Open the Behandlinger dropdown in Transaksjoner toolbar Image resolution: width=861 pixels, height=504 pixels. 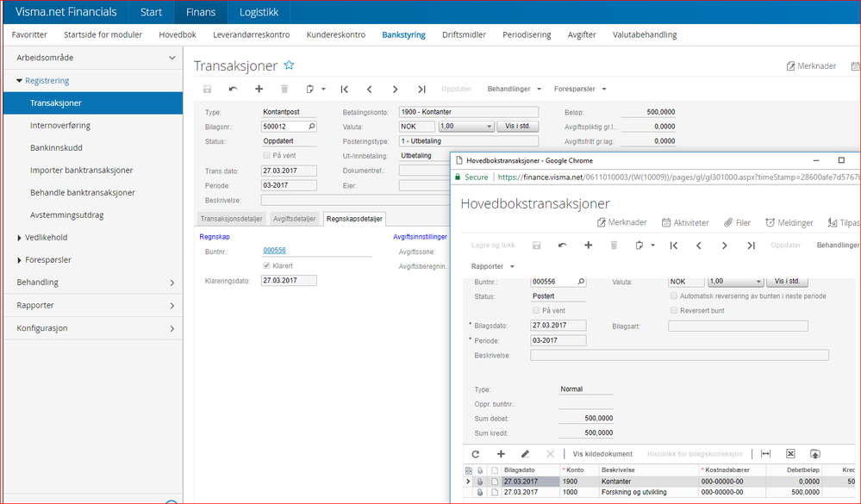[x=514, y=89]
